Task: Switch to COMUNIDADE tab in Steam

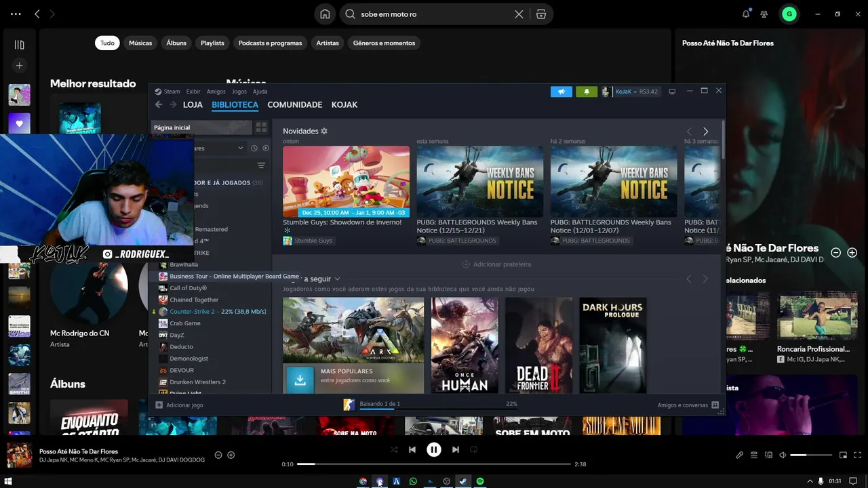Action: [x=295, y=104]
